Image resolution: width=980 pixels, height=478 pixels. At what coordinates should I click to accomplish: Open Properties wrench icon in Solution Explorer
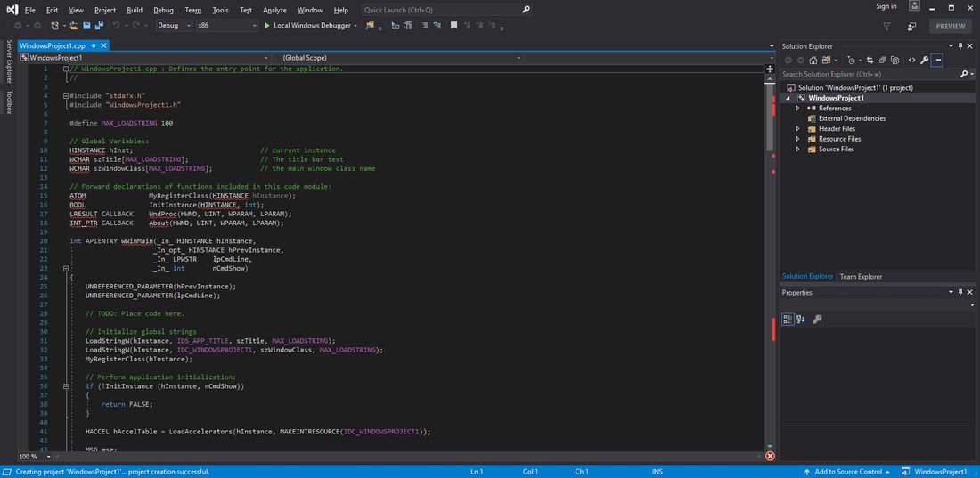pyautogui.click(x=924, y=60)
